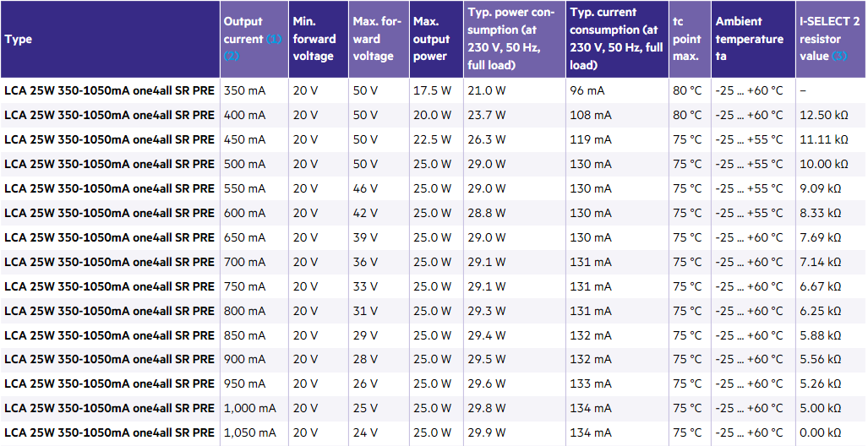868x446 pixels.
Task: Click the 12.50 kΩ resistor value
Action: [824, 115]
